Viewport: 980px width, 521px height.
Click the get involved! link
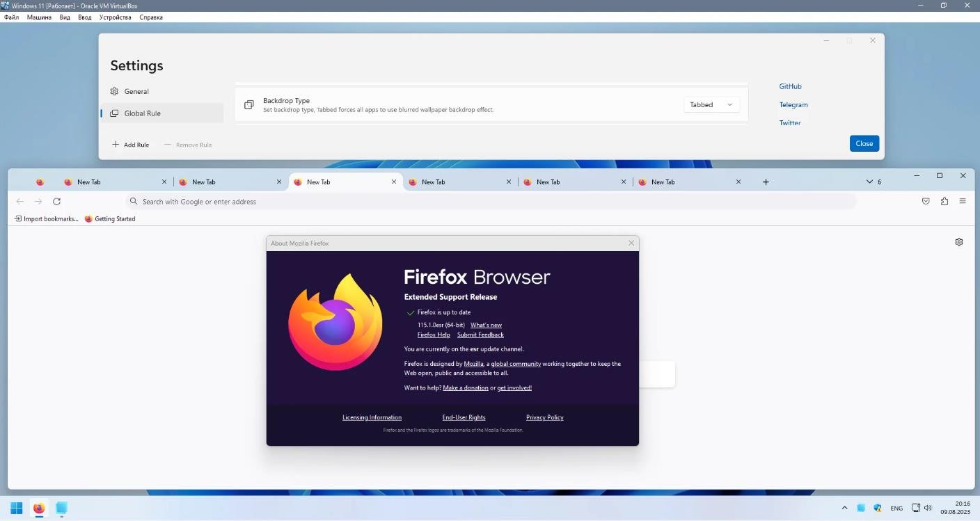click(x=514, y=387)
